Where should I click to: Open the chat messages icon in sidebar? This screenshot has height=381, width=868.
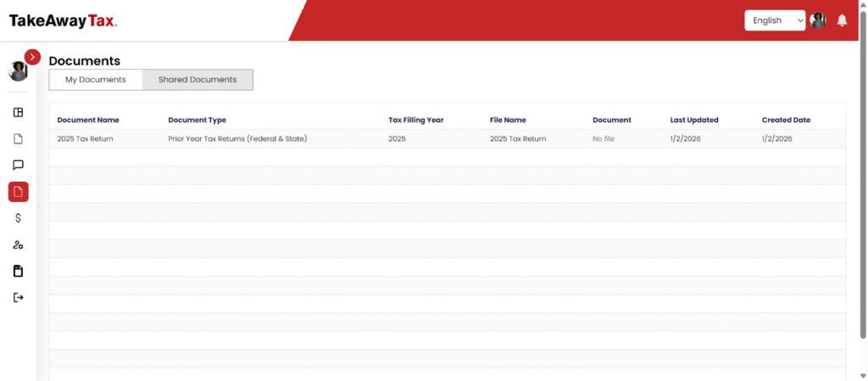pos(19,165)
